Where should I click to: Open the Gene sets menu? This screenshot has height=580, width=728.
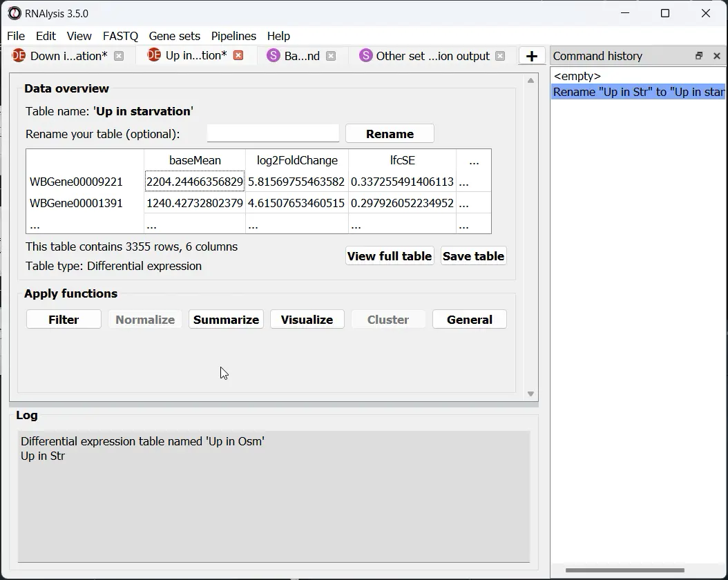[175, 36]
